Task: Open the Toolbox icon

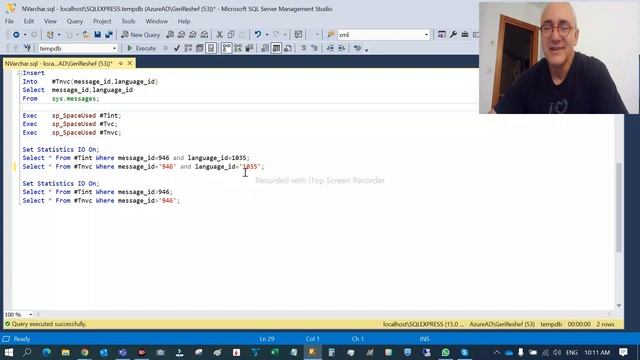Action: (x=464, y=35)
